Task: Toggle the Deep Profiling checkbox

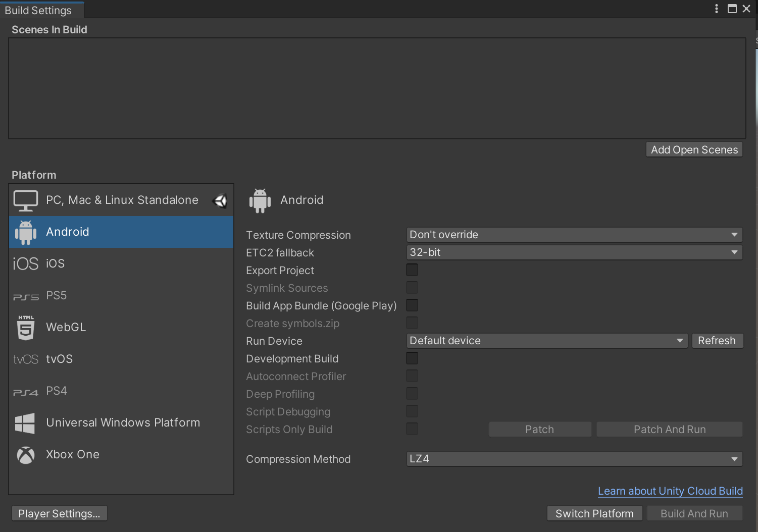Action: pos(412,393)
